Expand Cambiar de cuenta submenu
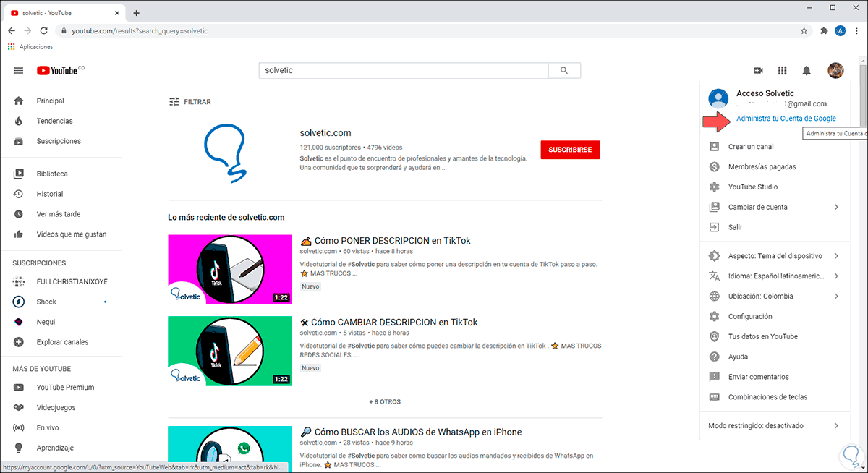868x473 pixels. click(775, 207)
